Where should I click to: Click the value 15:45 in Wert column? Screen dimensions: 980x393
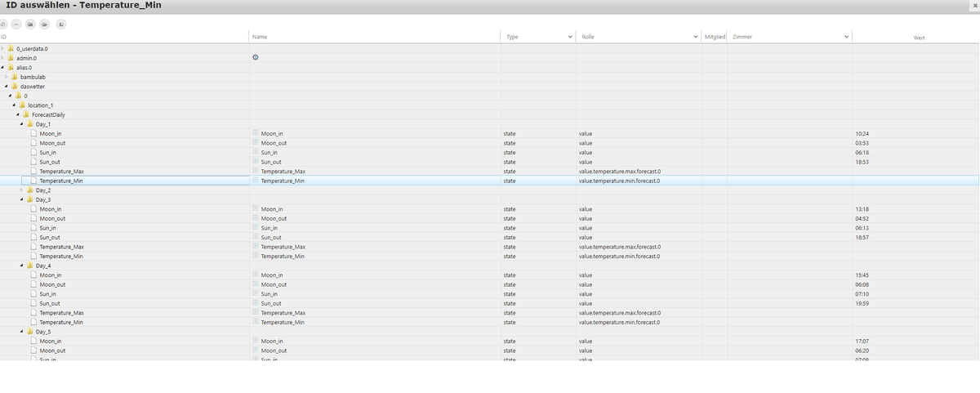point(862,275)
